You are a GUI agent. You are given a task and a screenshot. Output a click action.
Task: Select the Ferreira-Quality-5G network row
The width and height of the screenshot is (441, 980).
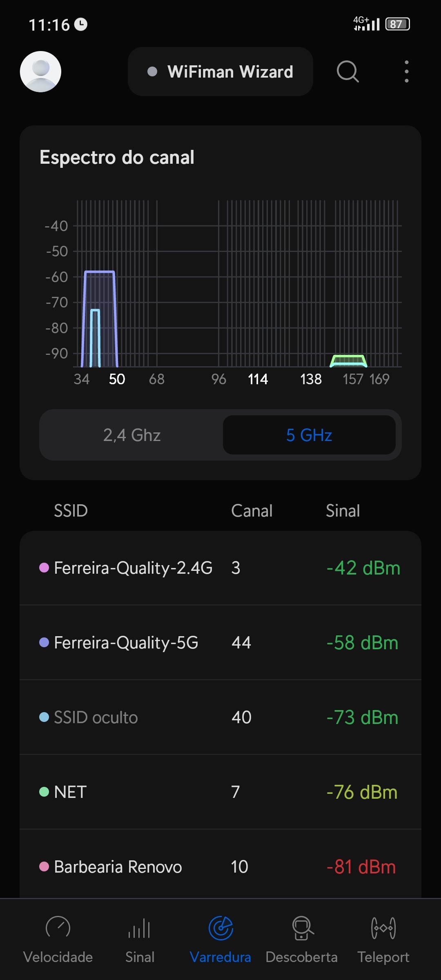pyautogui.click(x=220, y=643)
